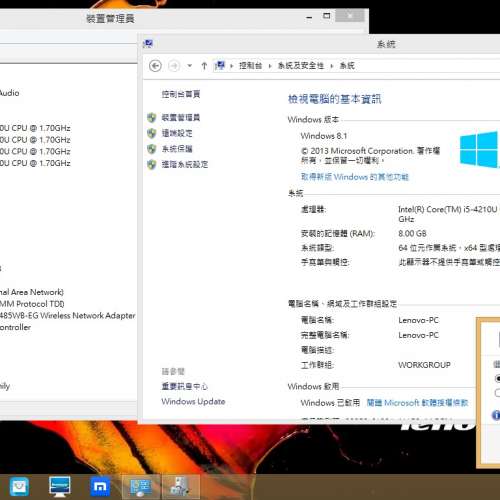The height and width of the screenshot is (500, 500).
Task: Expand the arrow after 控制台 in the breadcrumb
Action: (x=270, y=66)
